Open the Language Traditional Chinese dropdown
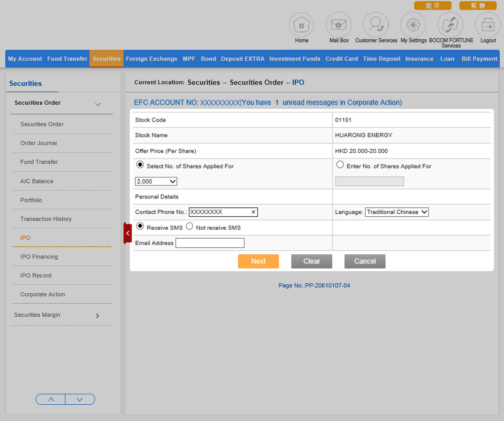This screenshot has height=421, width=504. 397,212
